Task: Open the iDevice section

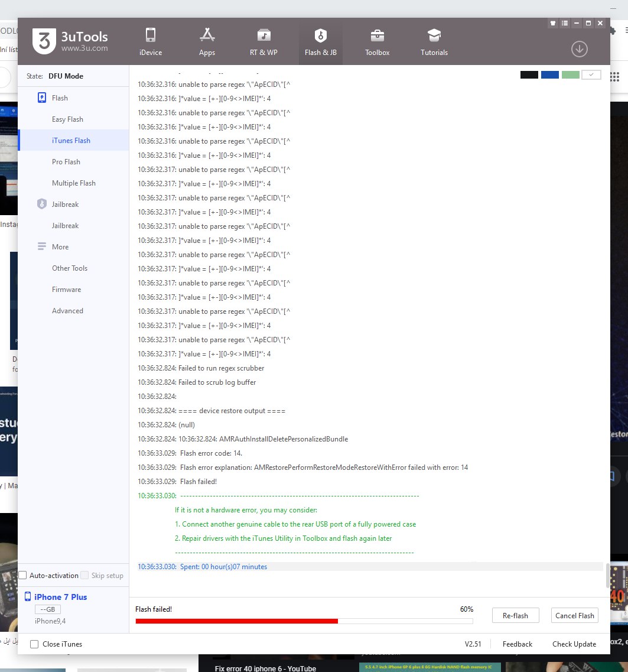Action: click(x=151, y=41)
